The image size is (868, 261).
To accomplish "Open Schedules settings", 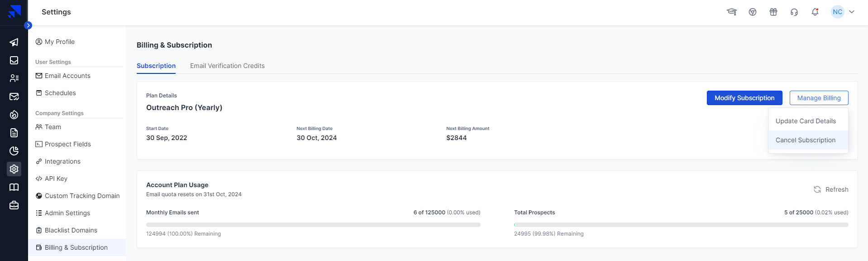I will click(56, 93).
